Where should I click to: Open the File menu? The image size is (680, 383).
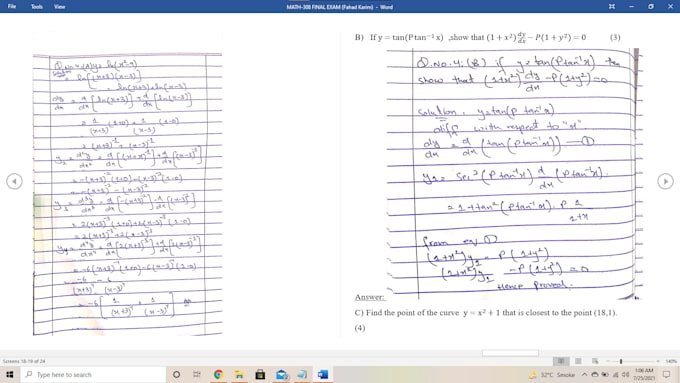12,7
